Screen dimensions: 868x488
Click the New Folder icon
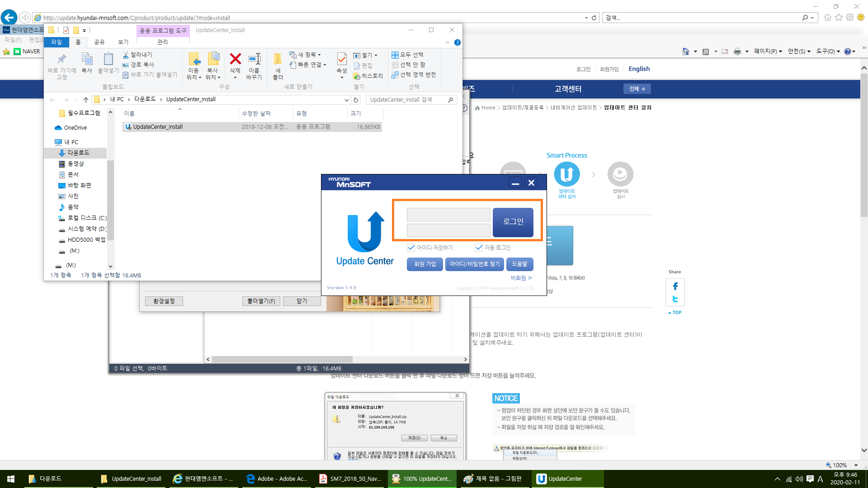278,59
